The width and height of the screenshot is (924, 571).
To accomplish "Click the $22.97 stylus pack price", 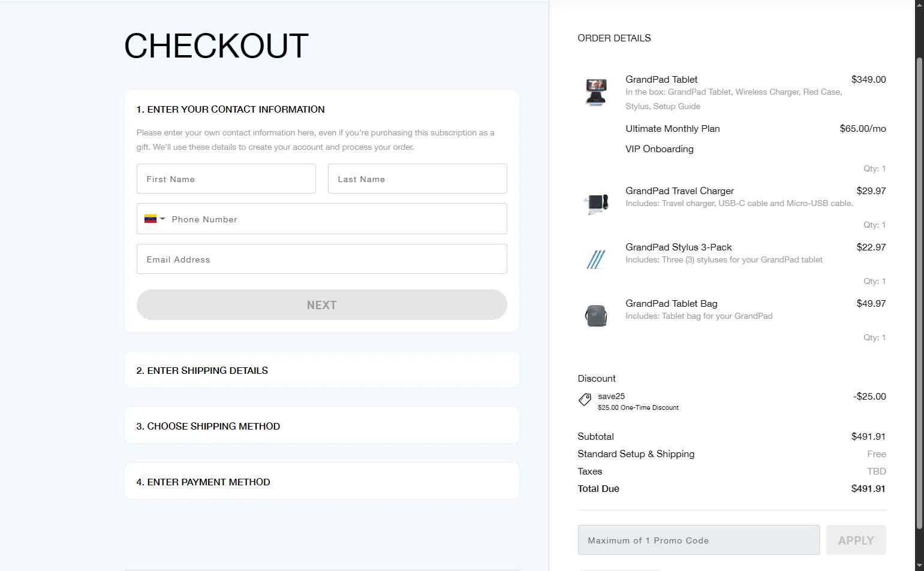I will click(x=871, y=247).
